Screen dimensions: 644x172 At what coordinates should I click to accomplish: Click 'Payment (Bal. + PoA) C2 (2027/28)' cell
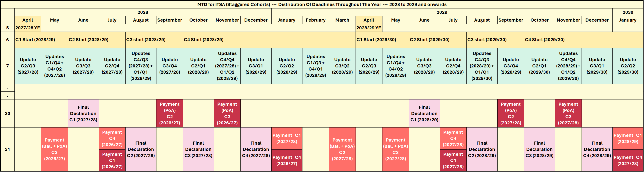point(342,149)
